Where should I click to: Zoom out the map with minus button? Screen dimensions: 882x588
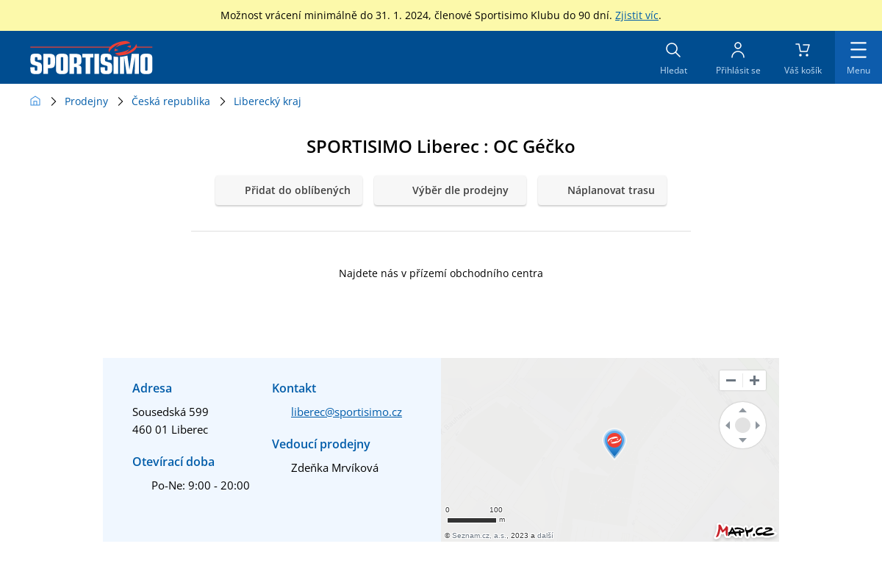click(731, 381)
